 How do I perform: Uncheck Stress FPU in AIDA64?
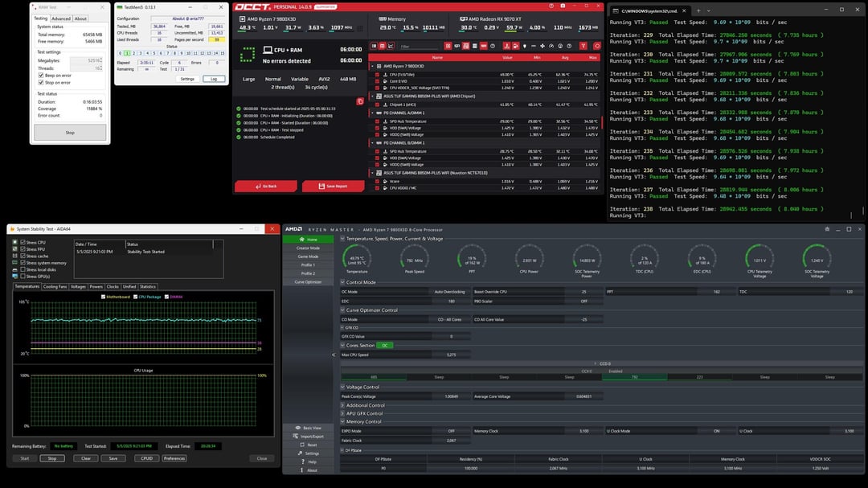(23, 248)
